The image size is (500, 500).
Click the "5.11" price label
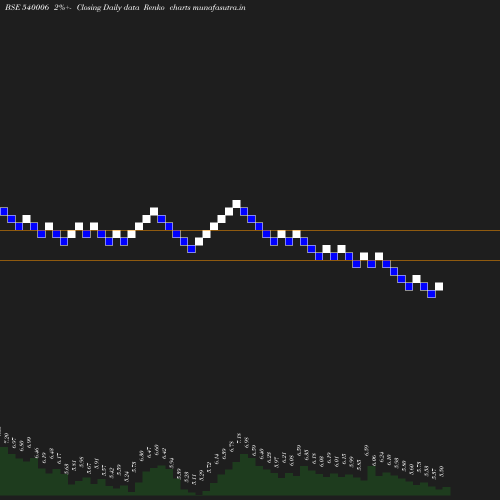coord(194,480)
